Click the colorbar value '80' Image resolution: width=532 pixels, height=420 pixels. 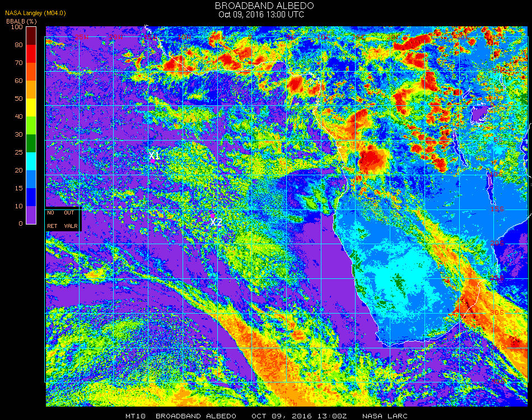point(18,45)
